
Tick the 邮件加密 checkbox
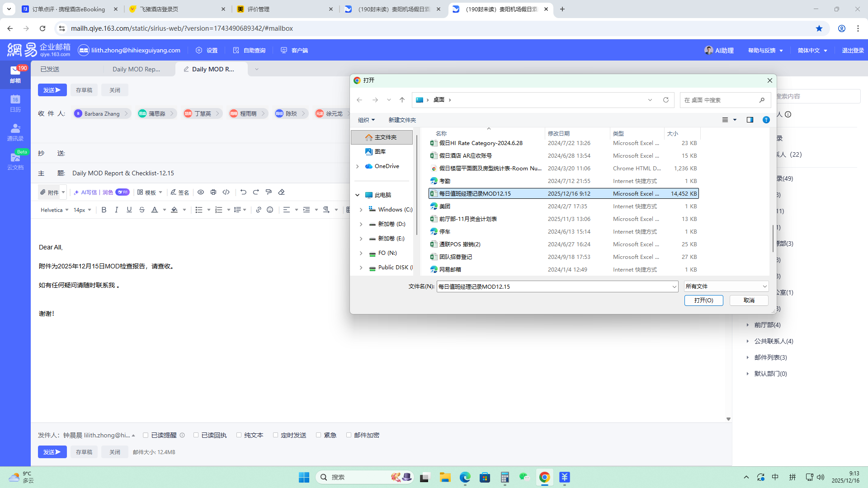349,435
